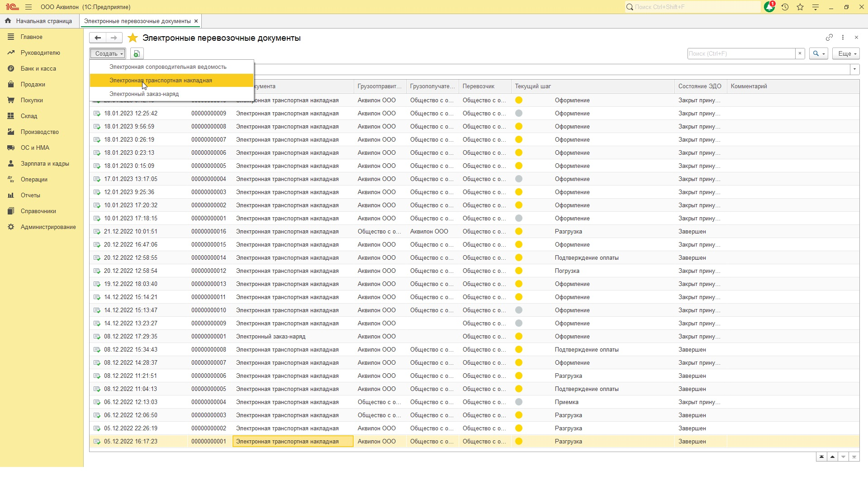
Task: Expand the filter field dropdown arrow
Action: 854,70
